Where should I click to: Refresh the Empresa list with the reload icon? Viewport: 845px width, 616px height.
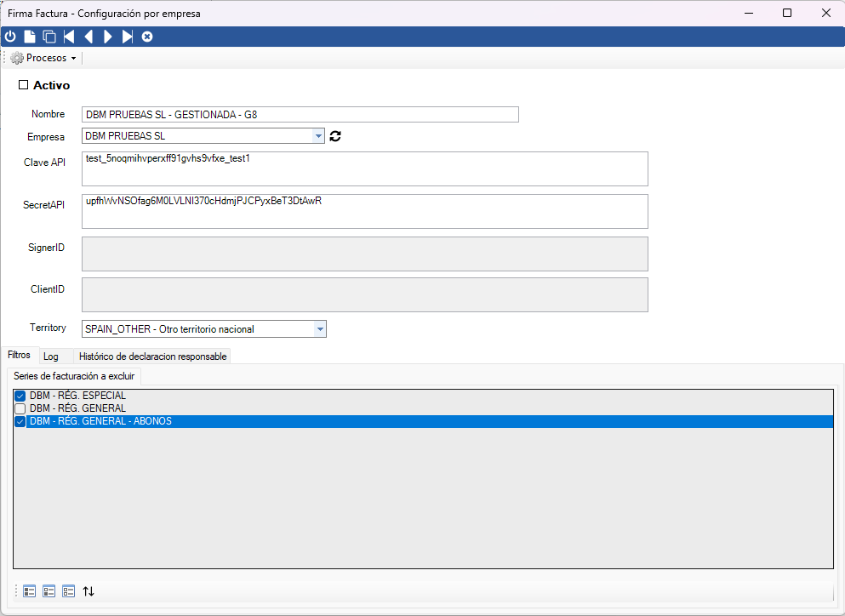tap(335, 136)
